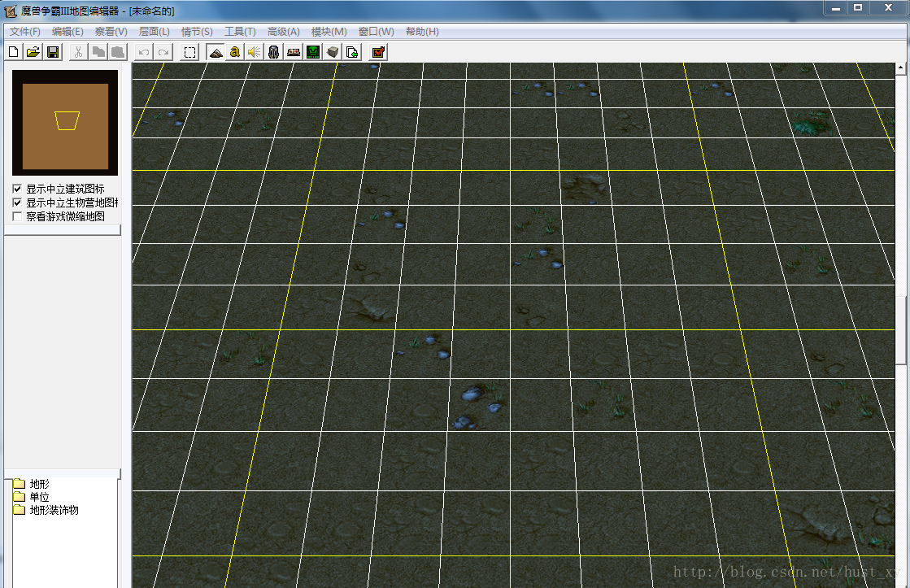
Task: Open the 模块(M) menu
Action: 329,32
